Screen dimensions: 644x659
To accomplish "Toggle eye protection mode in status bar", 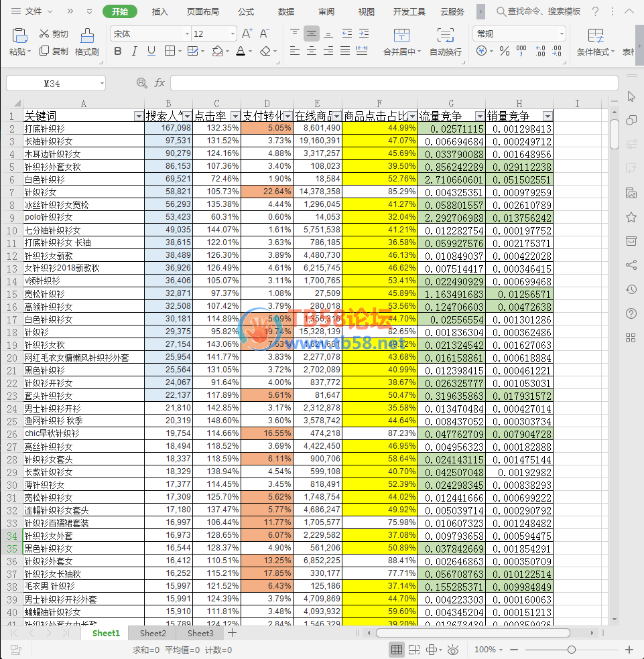I will click(x=453, y=650).
